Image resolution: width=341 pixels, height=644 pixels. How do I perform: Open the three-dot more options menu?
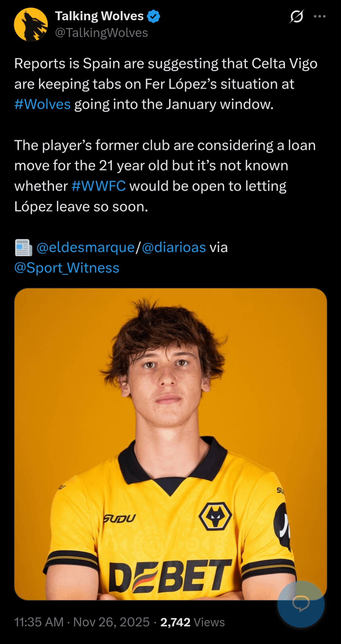click(x=320, y=16)
